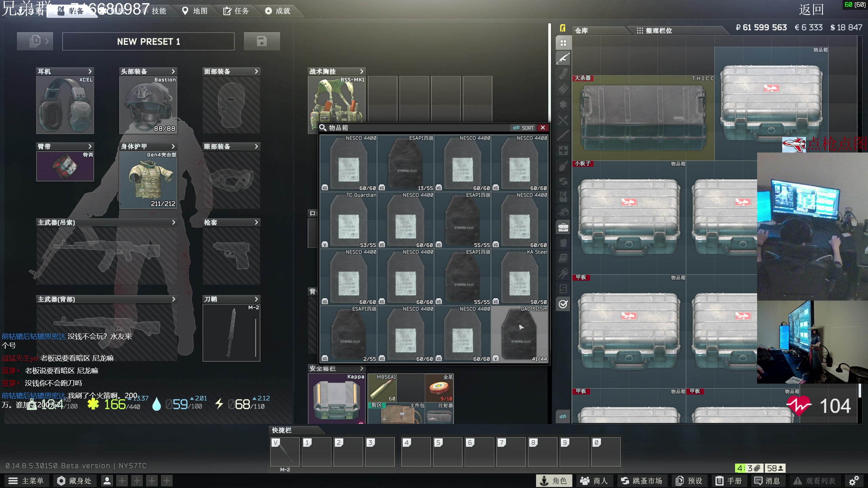
Task: Expand the 耳机 slot arrow
Action: click(x=90, y=72)
